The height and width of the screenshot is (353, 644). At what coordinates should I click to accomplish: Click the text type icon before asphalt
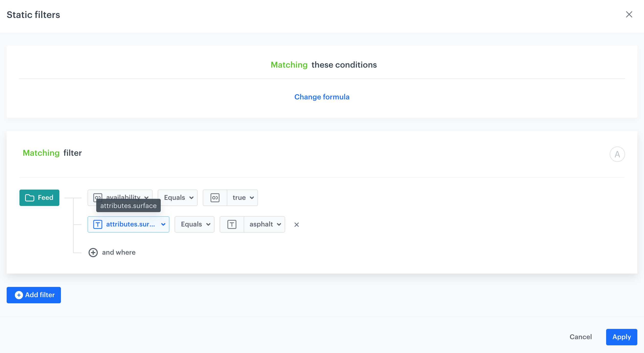pyautogui.click(x=232, y=224)
